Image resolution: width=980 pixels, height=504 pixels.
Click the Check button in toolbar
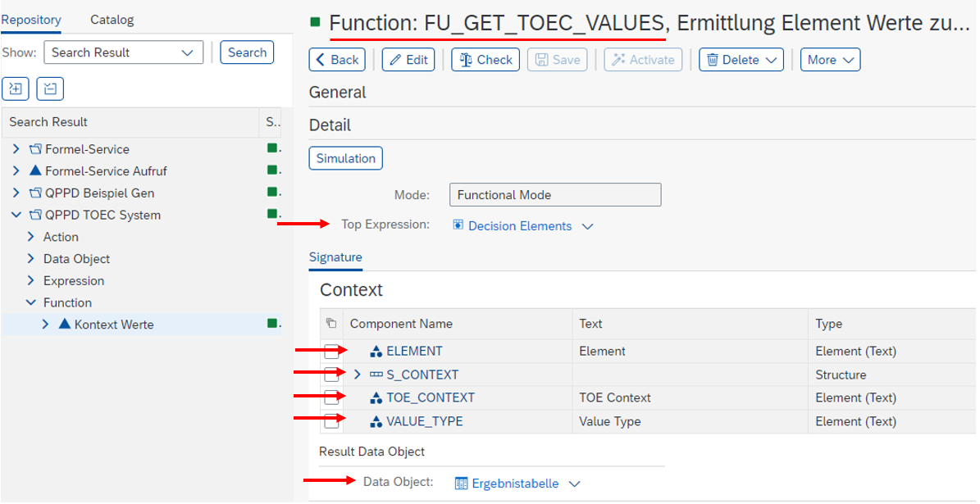(x=485, y=60)
